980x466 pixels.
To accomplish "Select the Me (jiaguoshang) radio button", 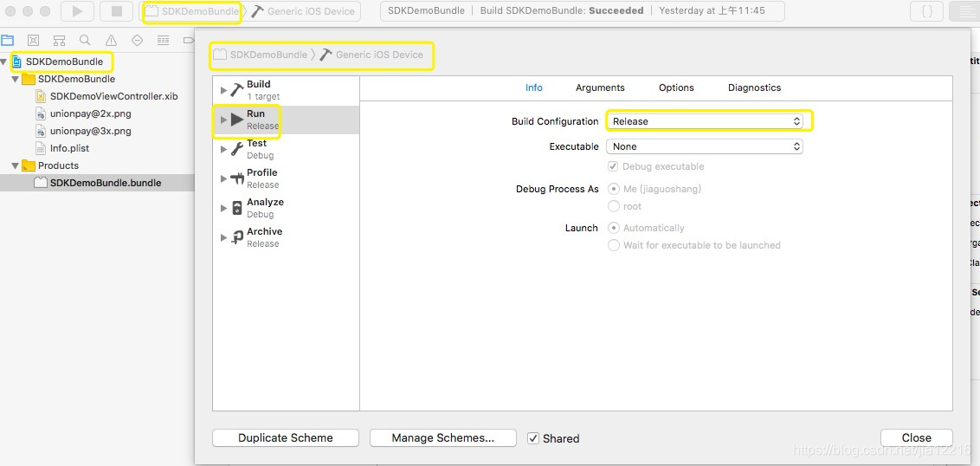I will click(x=614, y=189).
